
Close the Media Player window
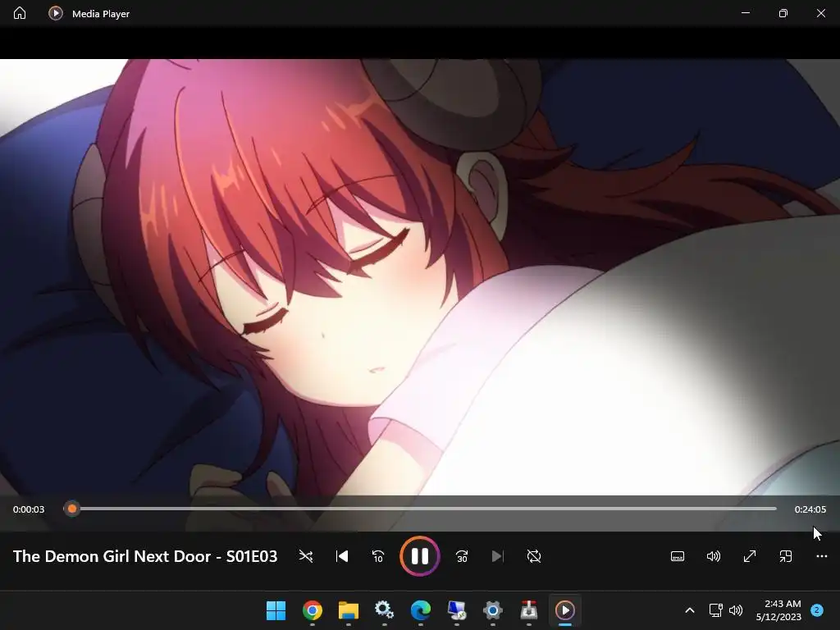point(820,13)
